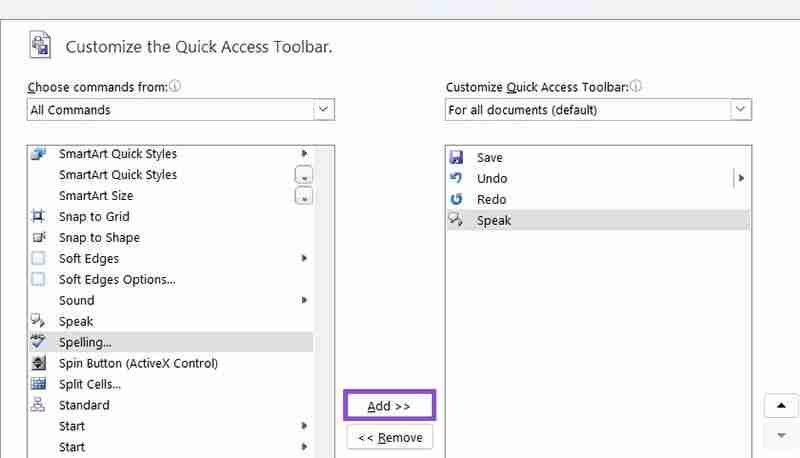The image size is (800, 458).
Task: Click the << Remove button
Action: pyautogui.click(x=390, y=437)
